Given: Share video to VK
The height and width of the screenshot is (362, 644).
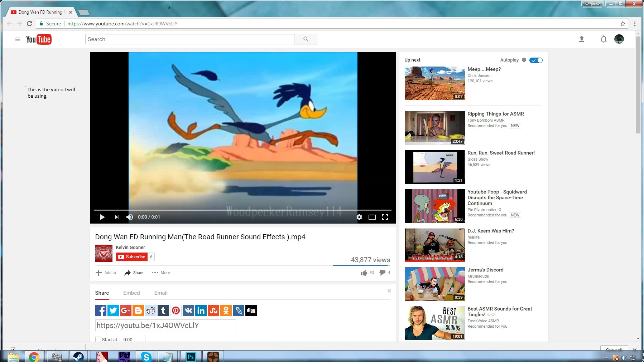Looking at the screenshot, I should pyautogui.click(x=188, y=310).
